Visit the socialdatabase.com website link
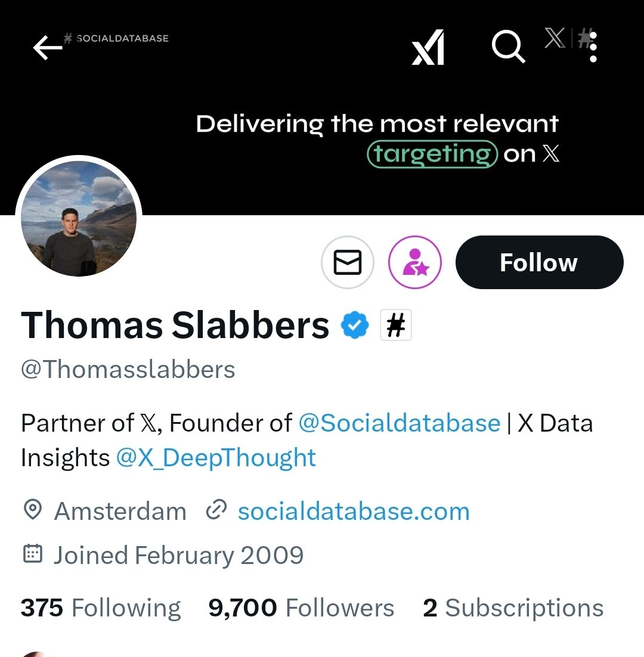The image size is (644, 657). click(x=353, y=512)
